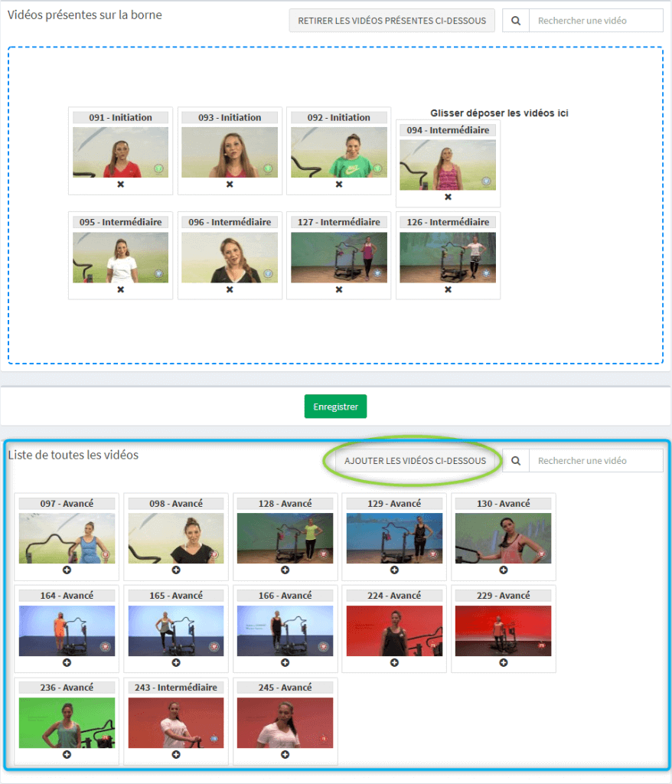Click the 126 - Intermédiaire video thumbnail
This screenshot has width=672, height=784.
(x=448, y=257)
